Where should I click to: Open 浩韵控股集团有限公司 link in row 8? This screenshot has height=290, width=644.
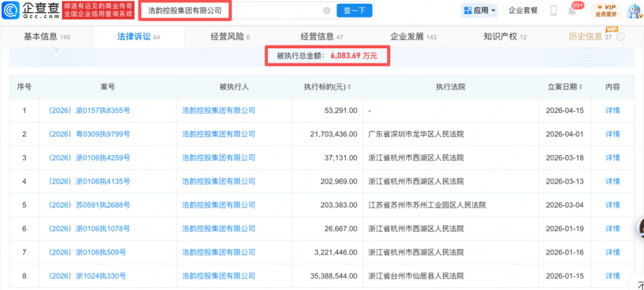(x=219, y=276)
